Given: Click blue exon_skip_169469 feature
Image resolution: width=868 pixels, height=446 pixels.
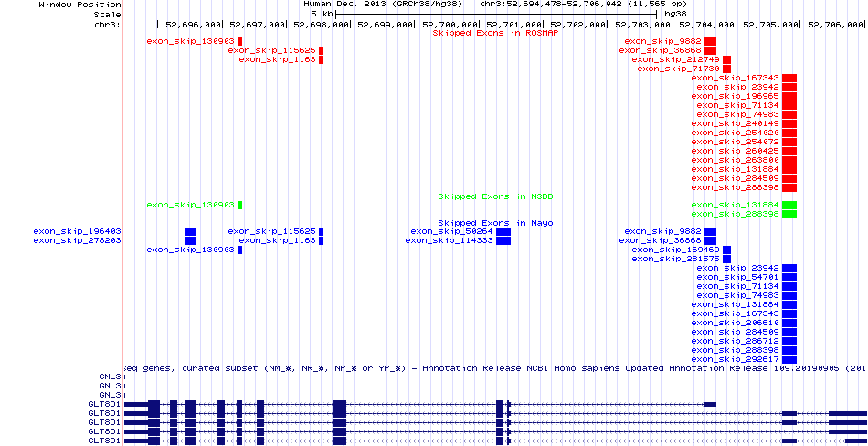Looking at the screenshot, I should coord(727,250).
